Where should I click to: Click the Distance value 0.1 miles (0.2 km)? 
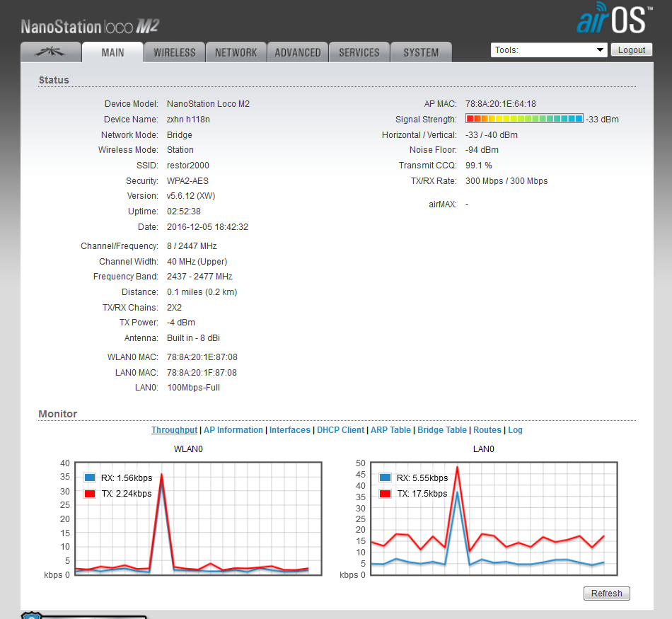[x=202, y=292]
